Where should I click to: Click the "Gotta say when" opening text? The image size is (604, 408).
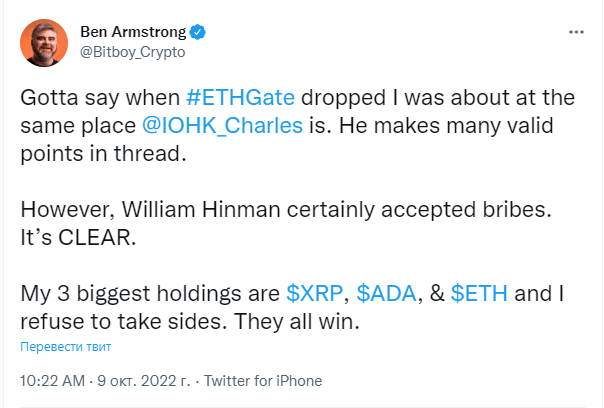[x=100, y=97]
